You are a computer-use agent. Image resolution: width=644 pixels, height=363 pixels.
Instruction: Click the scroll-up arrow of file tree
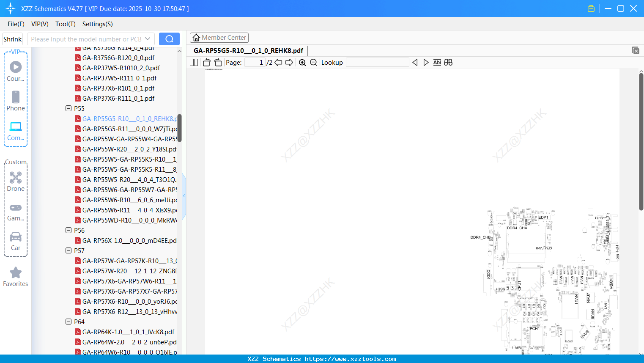pos(179,51)
